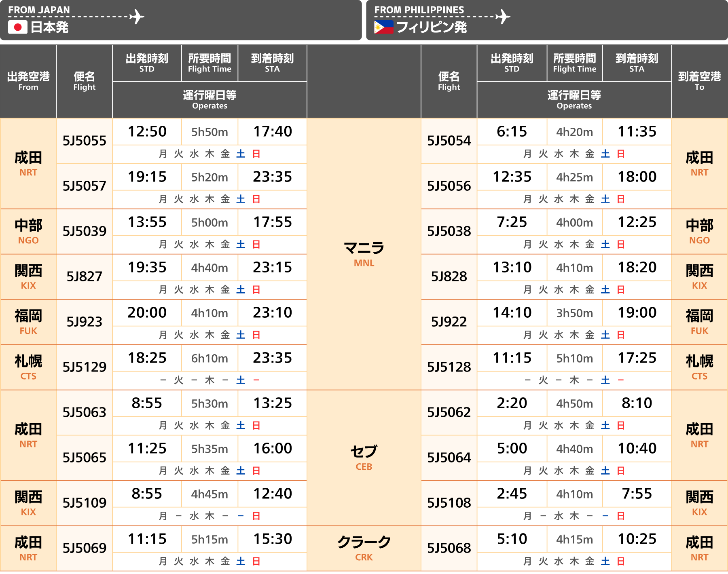Click the 23:10 arrival time of 5J923

272,313
